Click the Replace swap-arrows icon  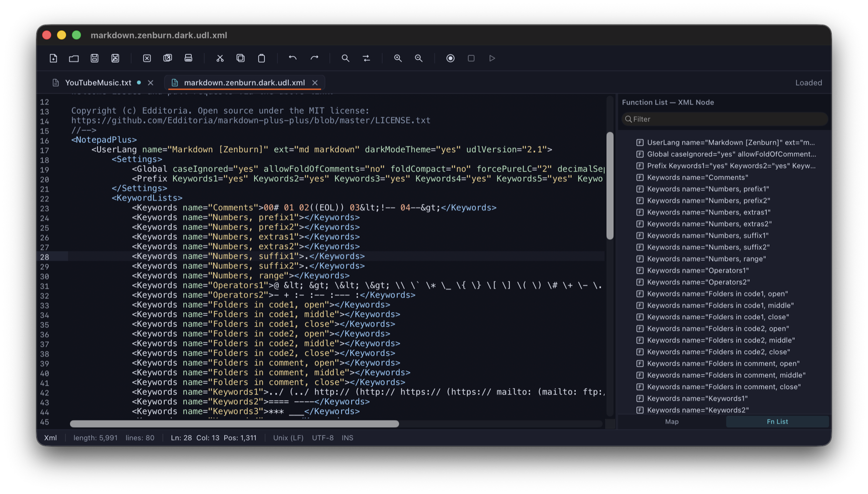coord(366,58)
